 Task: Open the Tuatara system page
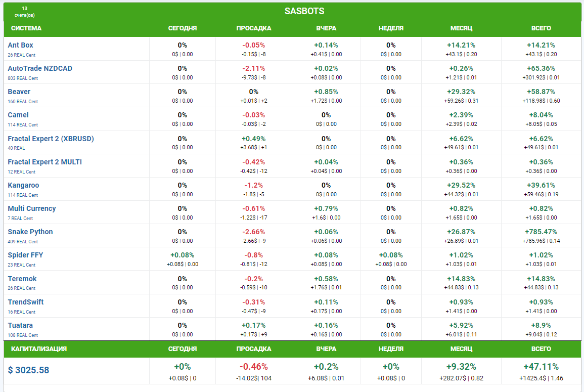tap(20, 325)
